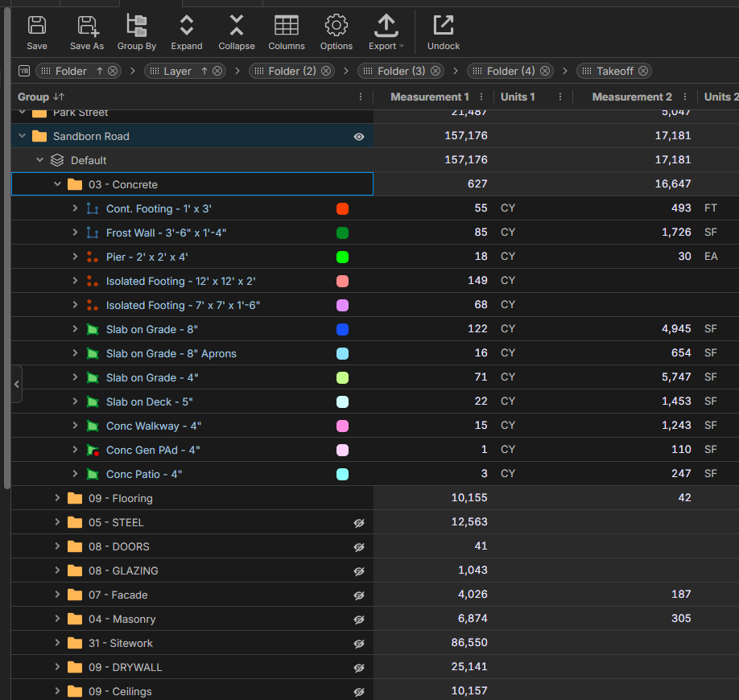The height and width of the screenshot is (700, 739).
Task: Click the Folder (3) grouping chip
Action: (x=401, y=71)
